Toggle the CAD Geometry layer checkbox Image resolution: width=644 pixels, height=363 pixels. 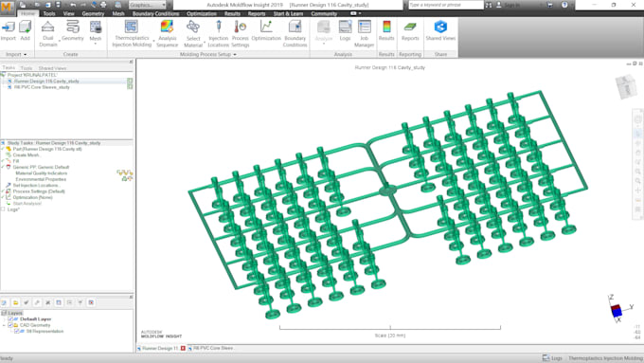click(x=10, y=325)
